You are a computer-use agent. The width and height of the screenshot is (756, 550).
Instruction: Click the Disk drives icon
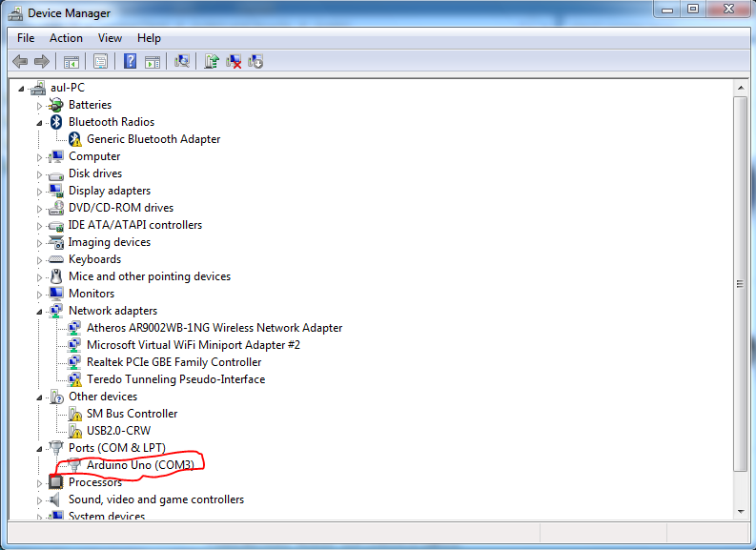(x=56, y=174)
